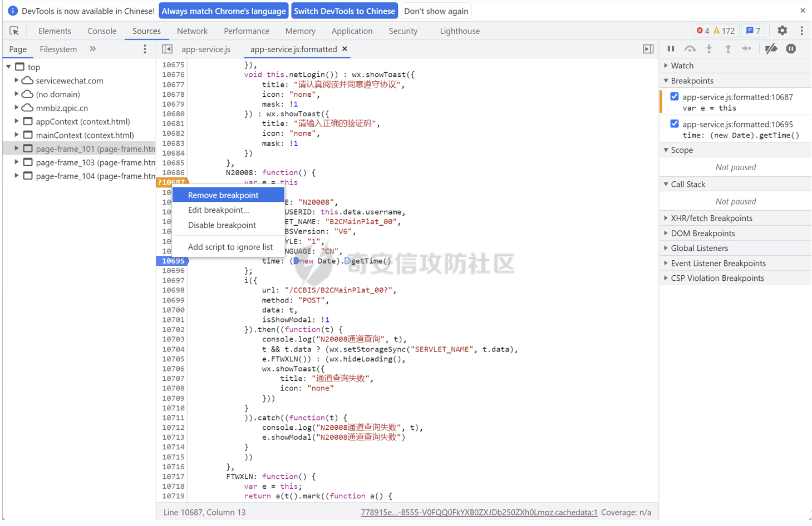Image resolution: width=812 pixels, height=526 pixels.
Task: Click Switch DevTools to Chinese button
Action: point(345,11)
